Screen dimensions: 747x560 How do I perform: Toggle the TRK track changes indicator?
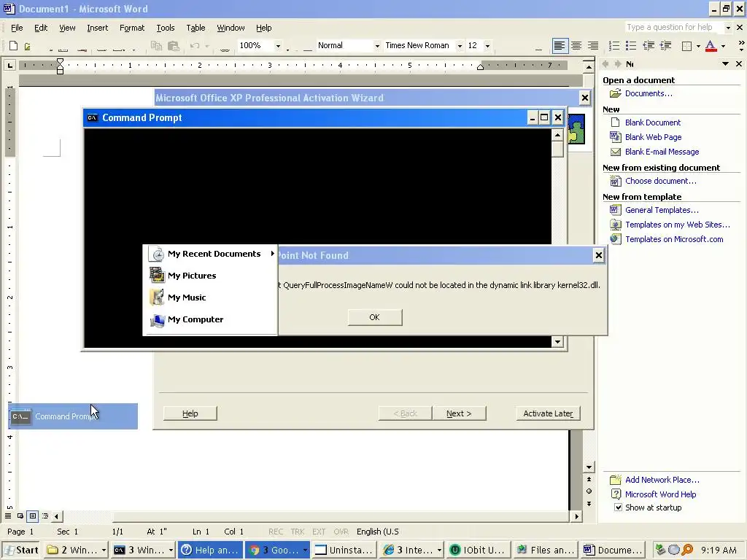coord(298,532)
